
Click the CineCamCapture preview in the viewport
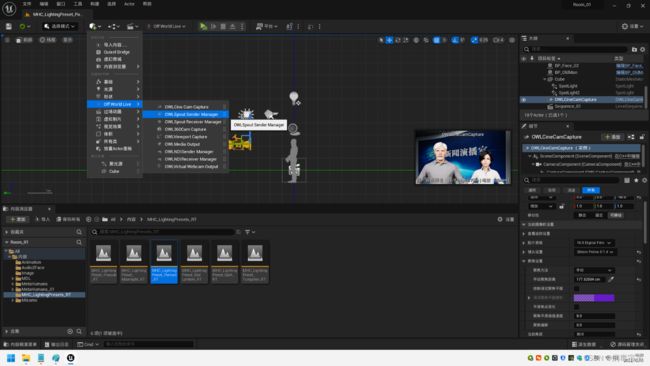pos(463,157)
